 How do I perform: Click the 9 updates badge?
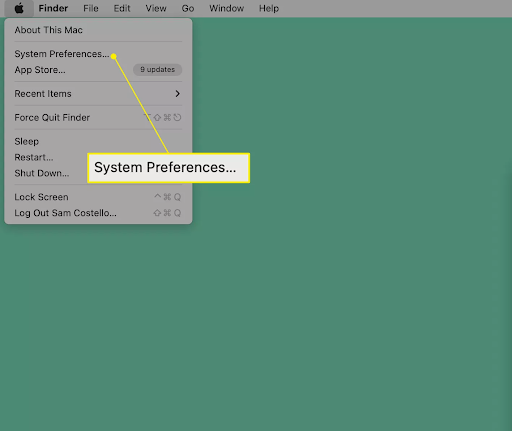(x=157, y=69)
